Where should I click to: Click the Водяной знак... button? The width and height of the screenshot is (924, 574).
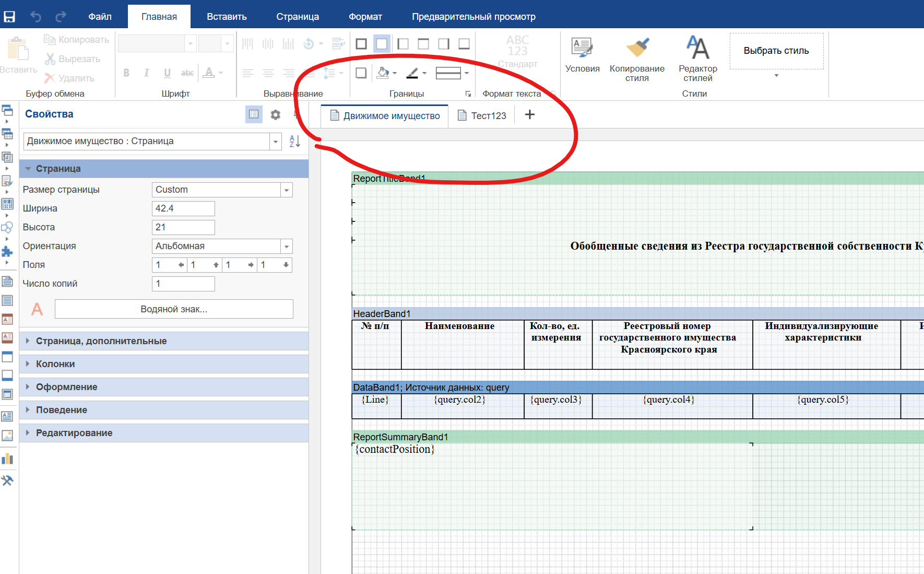click(174, 309)
